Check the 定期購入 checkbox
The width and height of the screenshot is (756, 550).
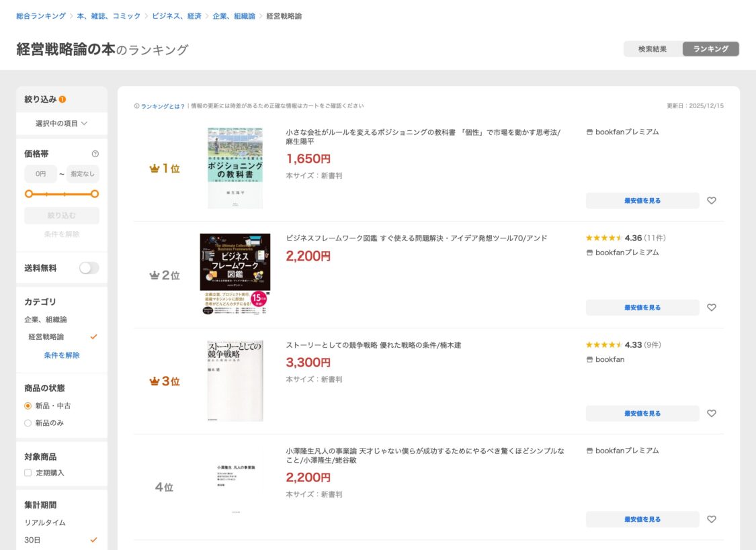click(x=28, y=473)
